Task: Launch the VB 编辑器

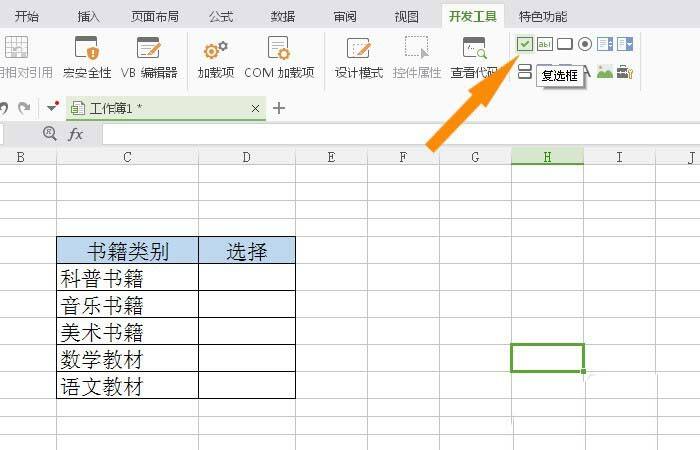Action: (149, 58)
